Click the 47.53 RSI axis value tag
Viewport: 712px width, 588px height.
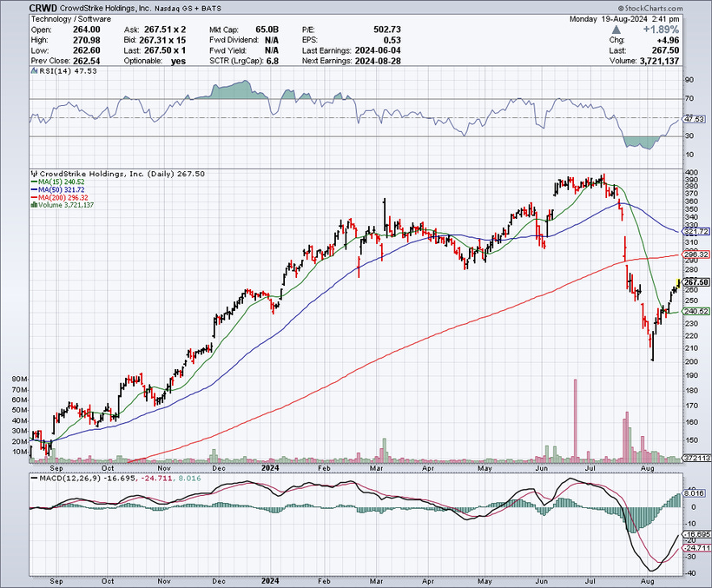[x=695, y=119]
